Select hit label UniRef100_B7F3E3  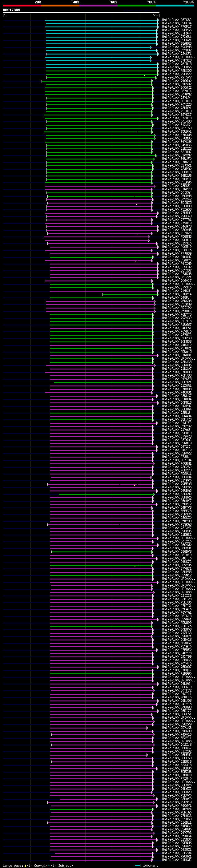(x=177, y=61)
